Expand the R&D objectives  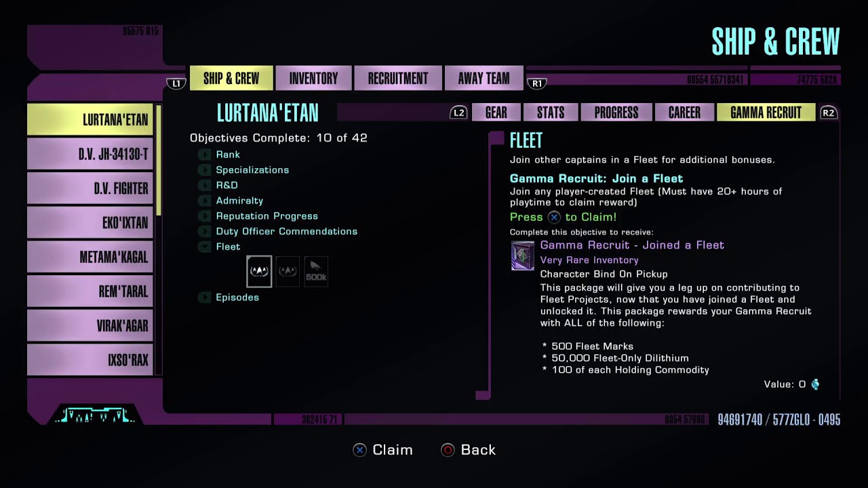tap(204, 185)
